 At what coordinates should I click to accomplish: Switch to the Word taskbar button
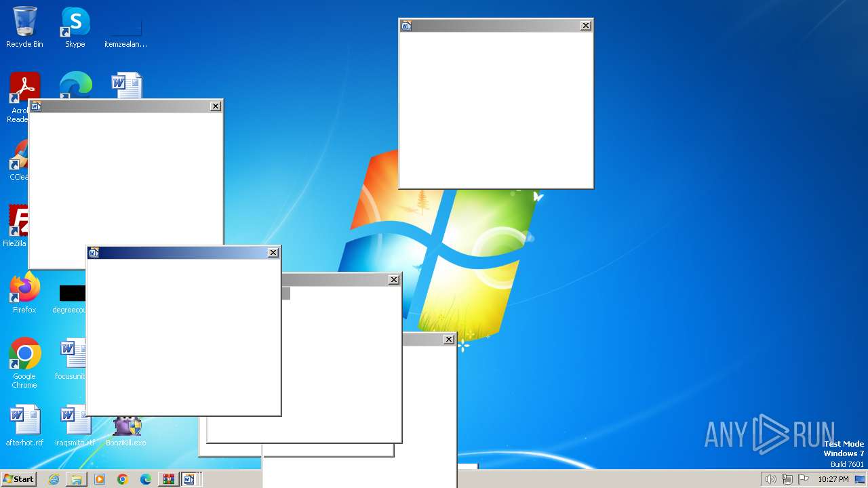[189, 479]
